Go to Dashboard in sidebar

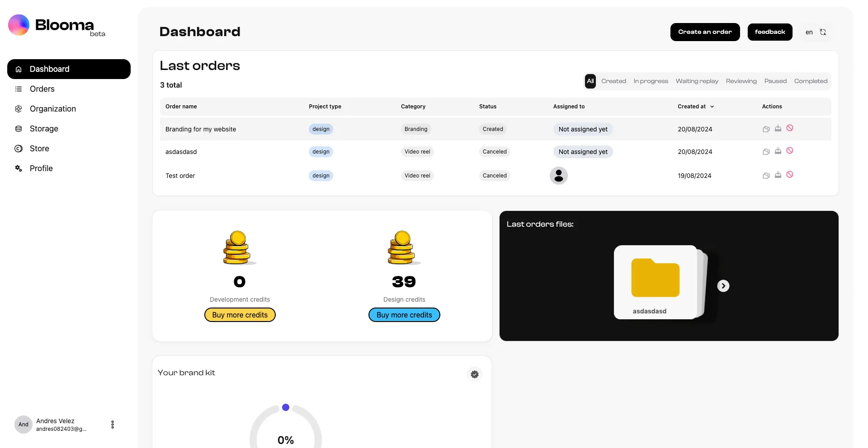(x=69, y=69)
